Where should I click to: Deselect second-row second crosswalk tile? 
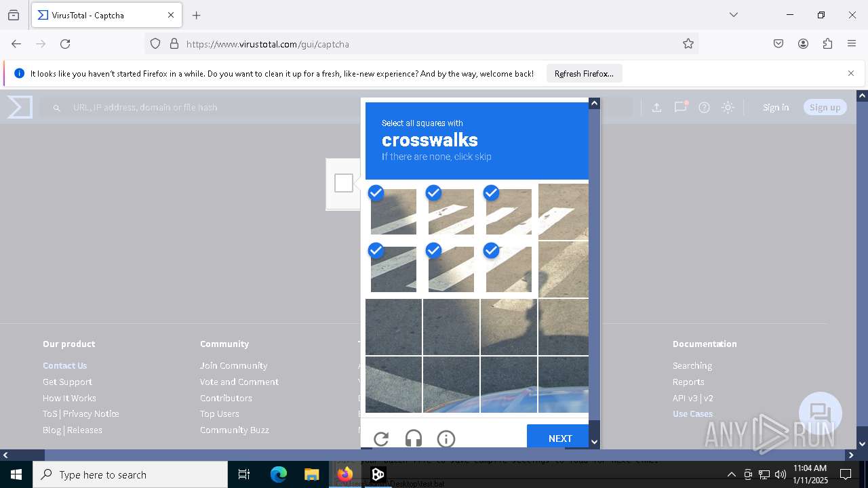pos(451,269)
